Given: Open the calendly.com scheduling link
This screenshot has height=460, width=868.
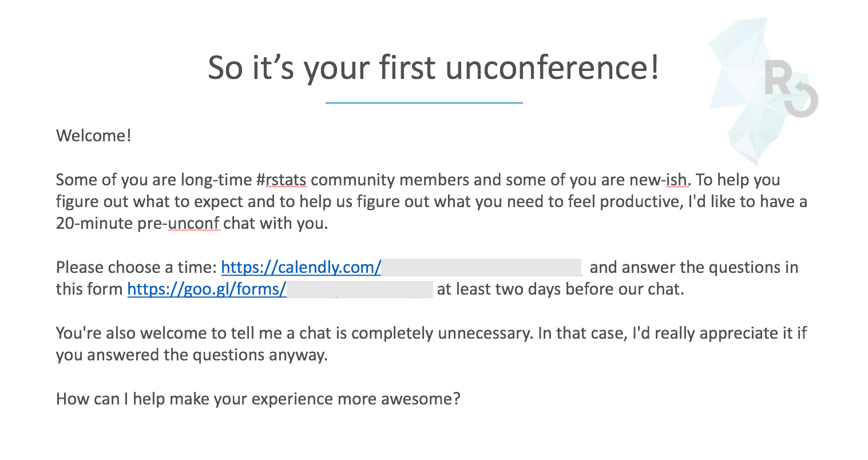Looking at the screenshot, I should (301, 268).
